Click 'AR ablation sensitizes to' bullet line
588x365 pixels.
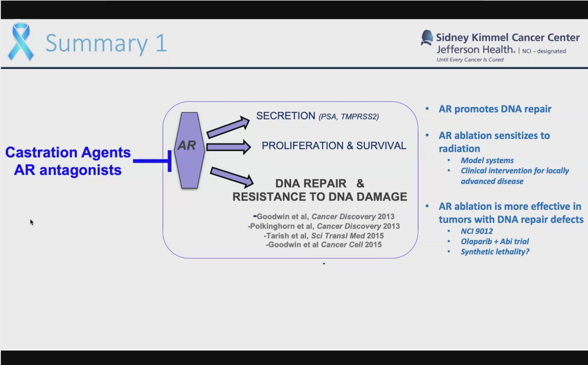click(494, 135)
